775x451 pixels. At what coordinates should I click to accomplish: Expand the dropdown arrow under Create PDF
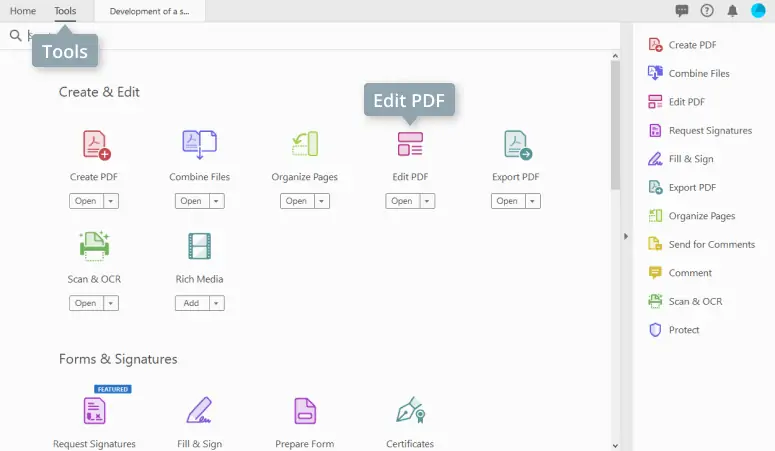(x=111, y=201)
